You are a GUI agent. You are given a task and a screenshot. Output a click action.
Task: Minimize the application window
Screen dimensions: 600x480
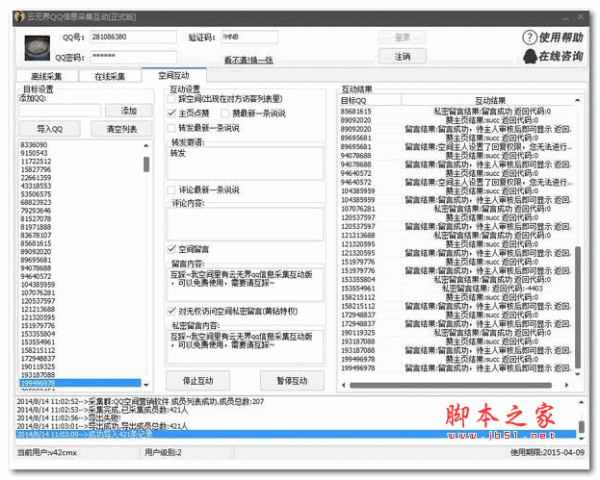[x=566, y=18]
